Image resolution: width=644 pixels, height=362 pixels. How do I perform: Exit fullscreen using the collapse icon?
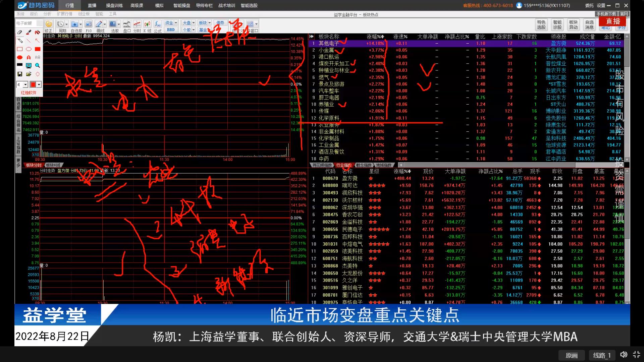[x=636, y=355]
